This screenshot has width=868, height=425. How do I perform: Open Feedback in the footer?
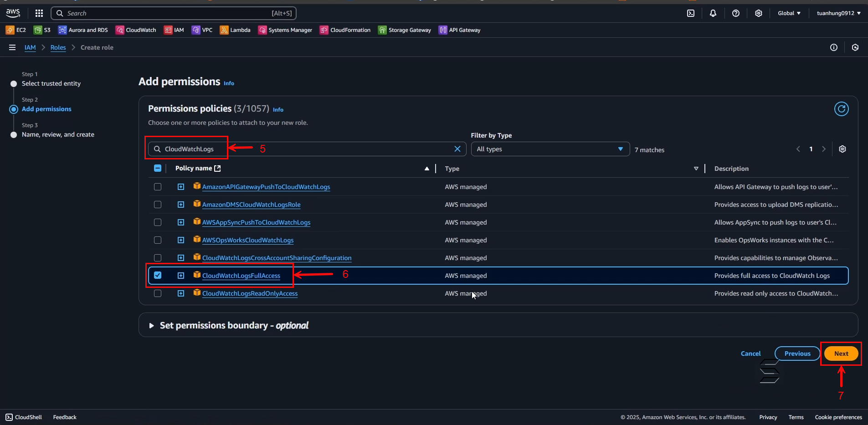(65, 417)
